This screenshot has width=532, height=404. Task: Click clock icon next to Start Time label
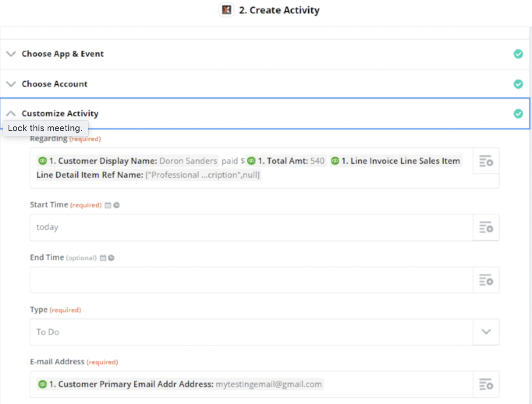tap(117, 205)
